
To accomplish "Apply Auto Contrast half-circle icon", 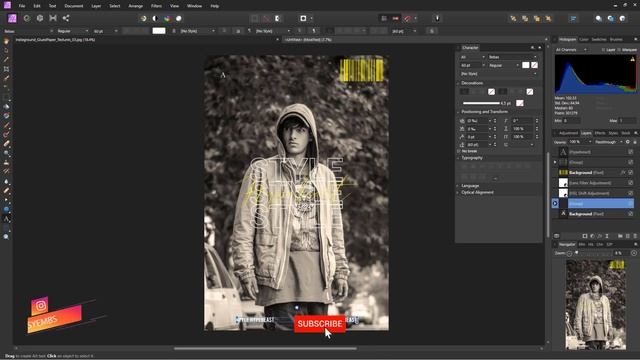I will 155,18.
